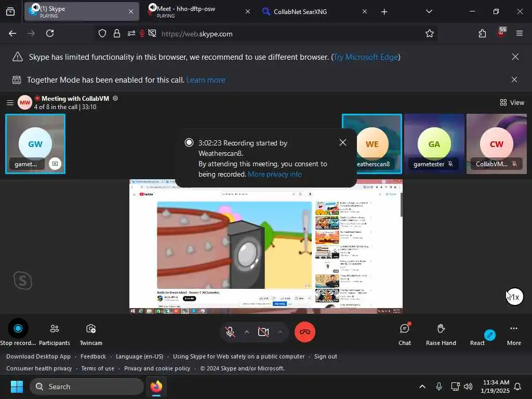
Task: Follow the Try Microsoft Edge link
Action: 366,57
